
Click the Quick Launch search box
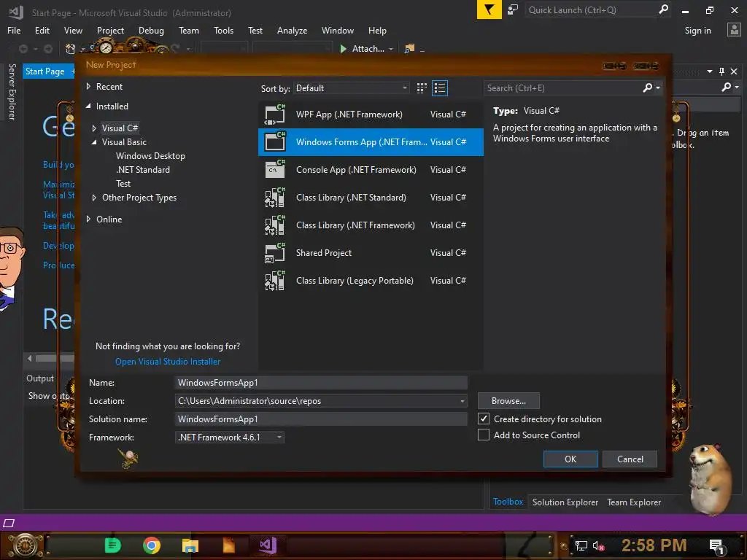coord(591,9)
